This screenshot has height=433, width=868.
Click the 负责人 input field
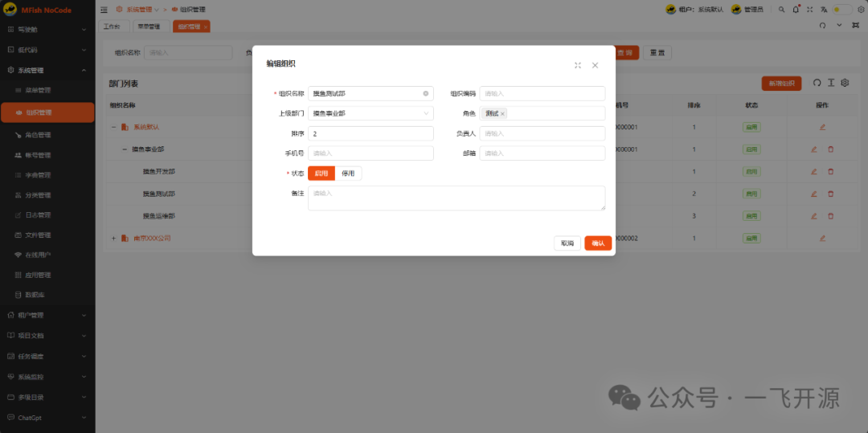pos(542,133)
